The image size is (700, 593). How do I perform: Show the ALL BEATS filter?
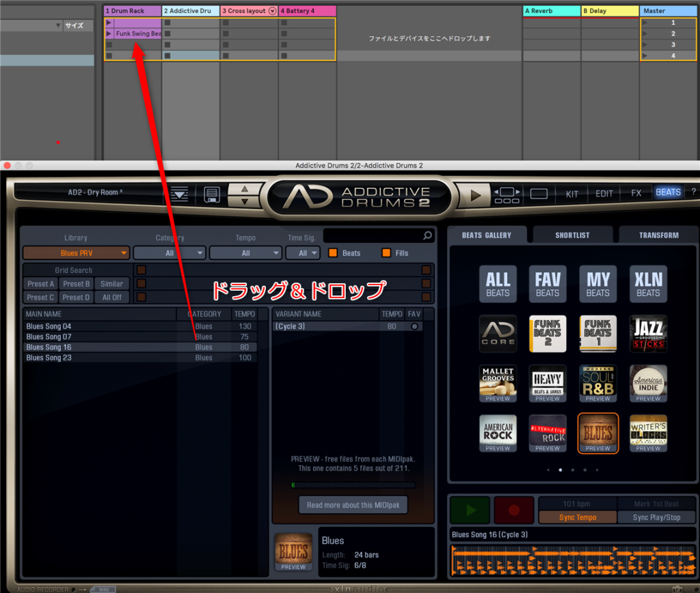[498, 285]
